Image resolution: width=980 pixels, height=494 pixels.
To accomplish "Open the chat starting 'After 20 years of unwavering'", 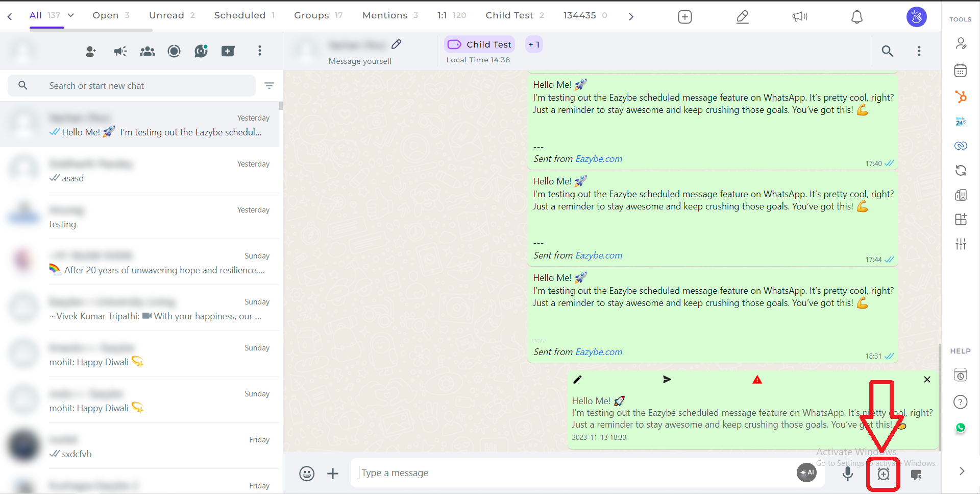I will tap(140, 262).
